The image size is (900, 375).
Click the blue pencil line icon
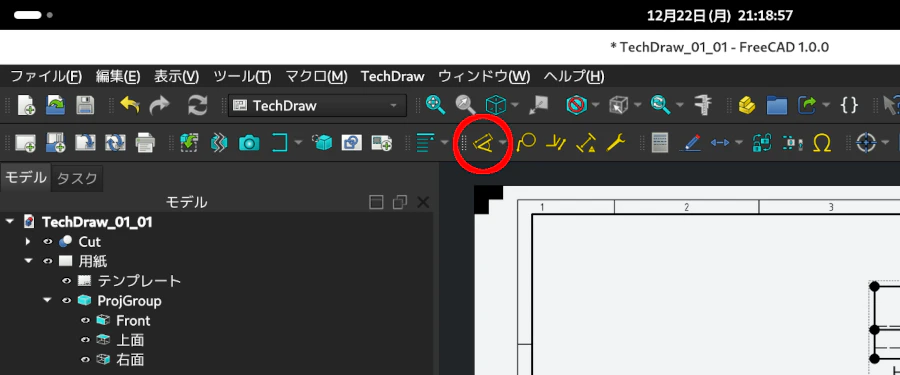pos(689,142)
